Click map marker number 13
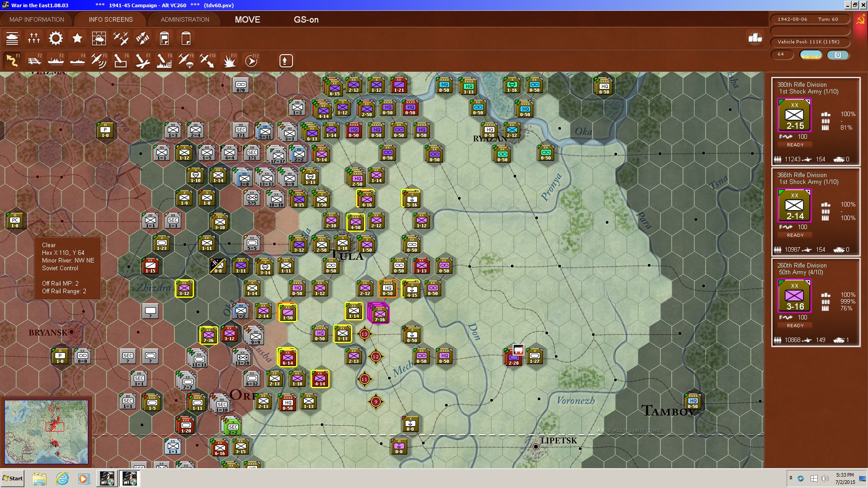Screen dimensions: 868x488 364,334
